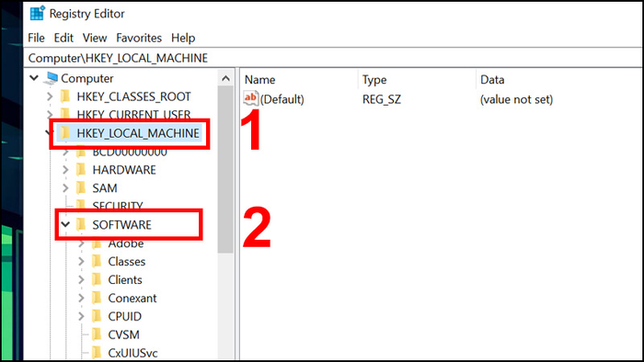Click the registry path address bar
This screenshot has width=644, height=362.
coord(333,58)
